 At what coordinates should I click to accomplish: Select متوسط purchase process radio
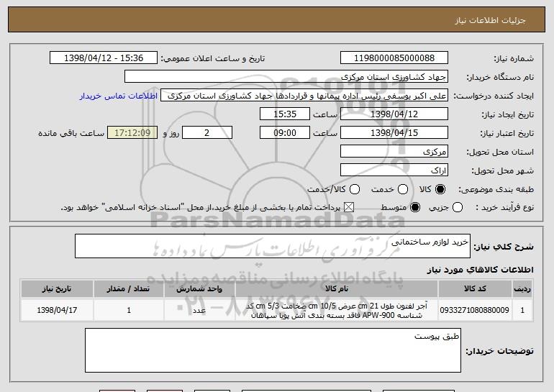point(415,207)
